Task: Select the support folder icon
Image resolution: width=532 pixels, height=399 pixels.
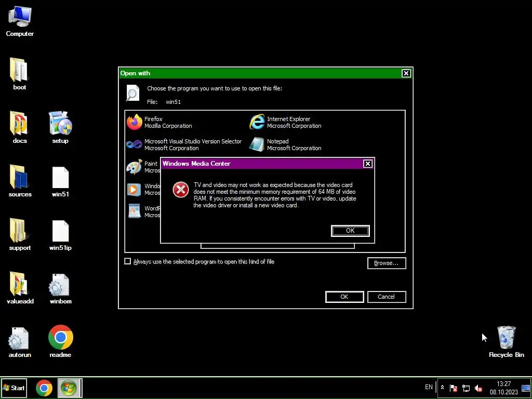Action: (x=20, y=235)
